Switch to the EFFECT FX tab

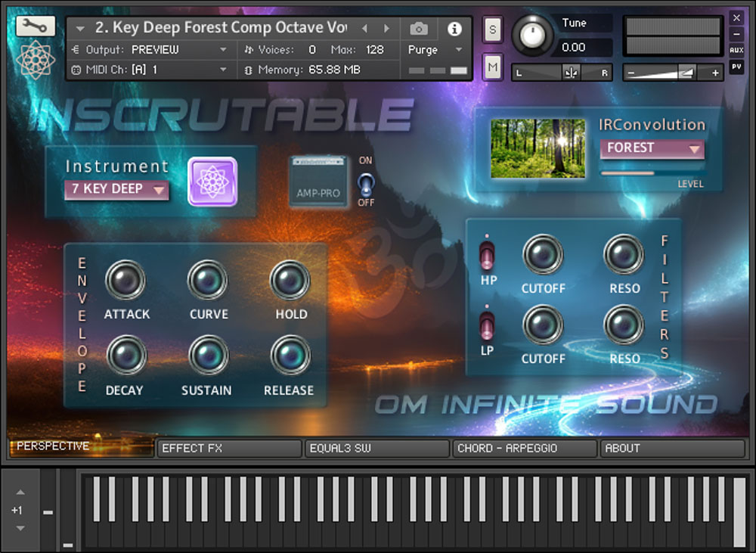(230, 449)
